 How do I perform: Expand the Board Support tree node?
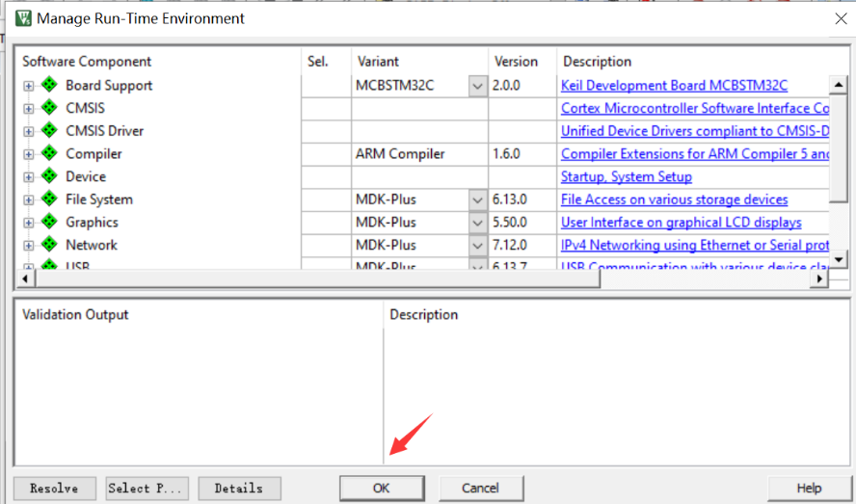point(28,87)
